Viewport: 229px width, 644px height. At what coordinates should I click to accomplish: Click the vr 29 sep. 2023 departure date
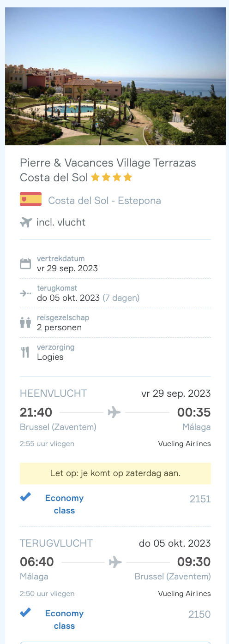tap(67, 268)
